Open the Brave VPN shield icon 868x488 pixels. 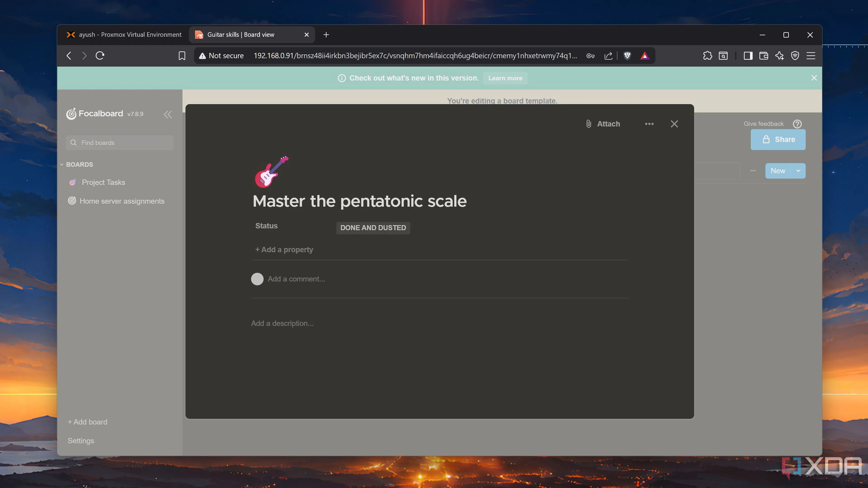click(795, 56)
